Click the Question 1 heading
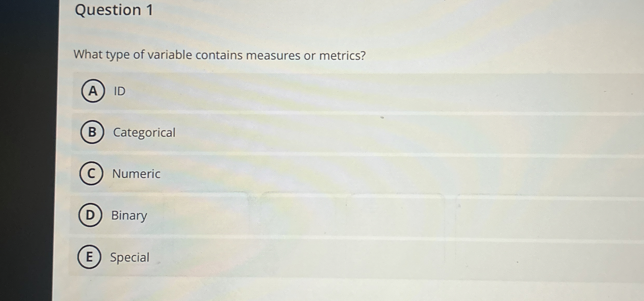 point(113,10)
